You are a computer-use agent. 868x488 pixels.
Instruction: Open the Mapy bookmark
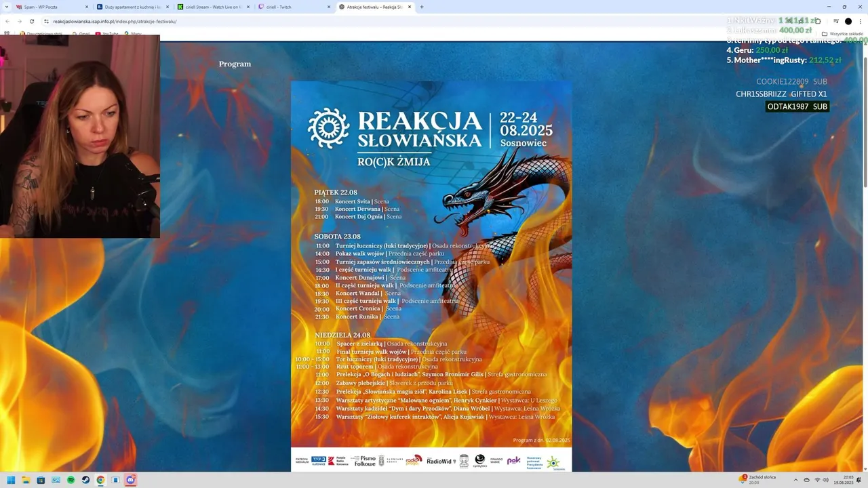133,33
